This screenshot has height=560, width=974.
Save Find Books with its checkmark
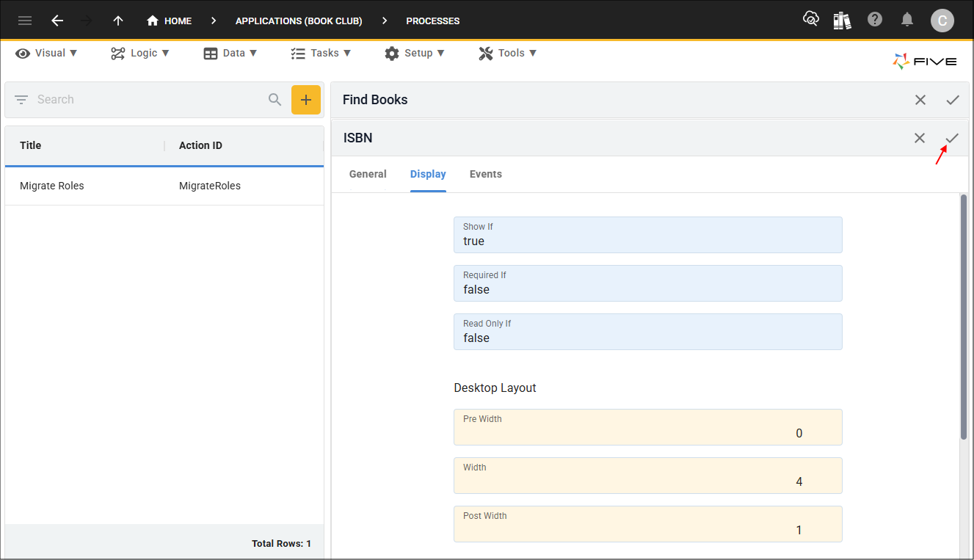953,100
